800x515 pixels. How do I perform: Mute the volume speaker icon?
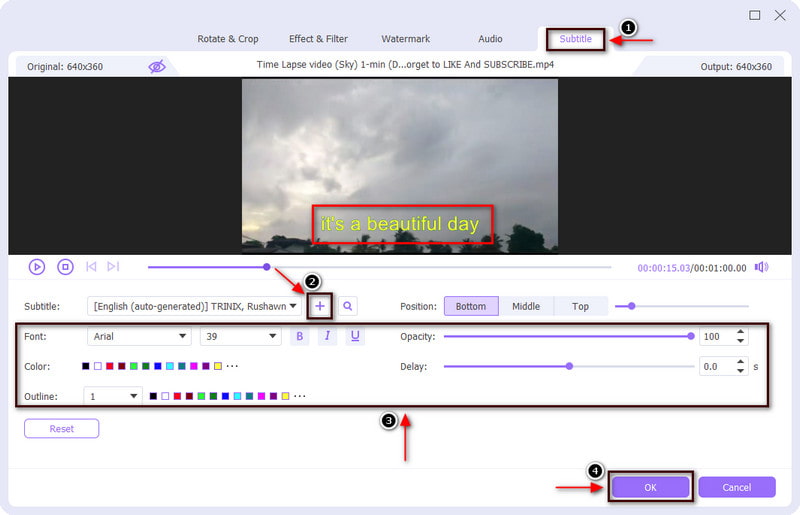[x=761, y=267]
